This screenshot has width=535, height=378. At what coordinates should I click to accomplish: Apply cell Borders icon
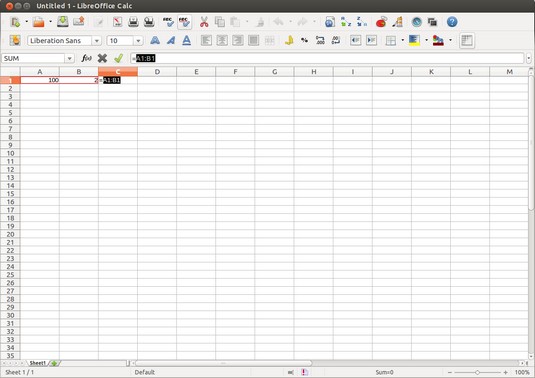(x=391, y=41)
